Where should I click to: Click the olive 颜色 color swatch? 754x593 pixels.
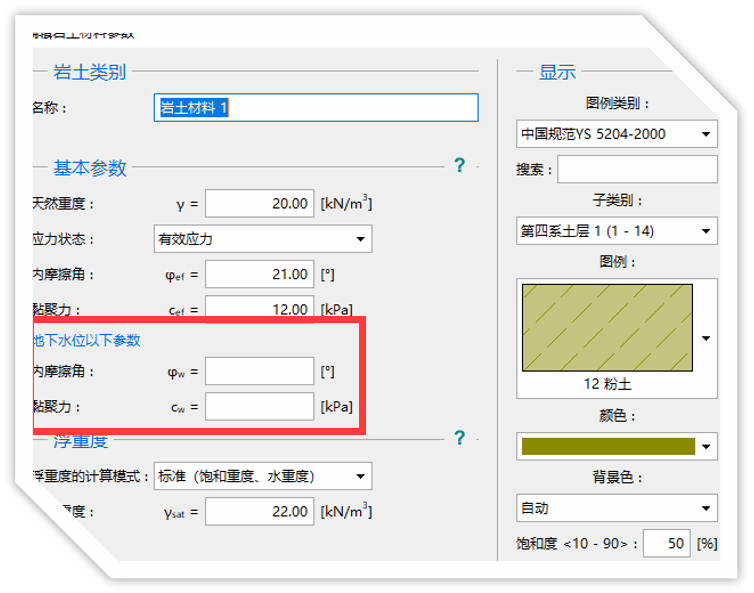(x=608, y=446)
